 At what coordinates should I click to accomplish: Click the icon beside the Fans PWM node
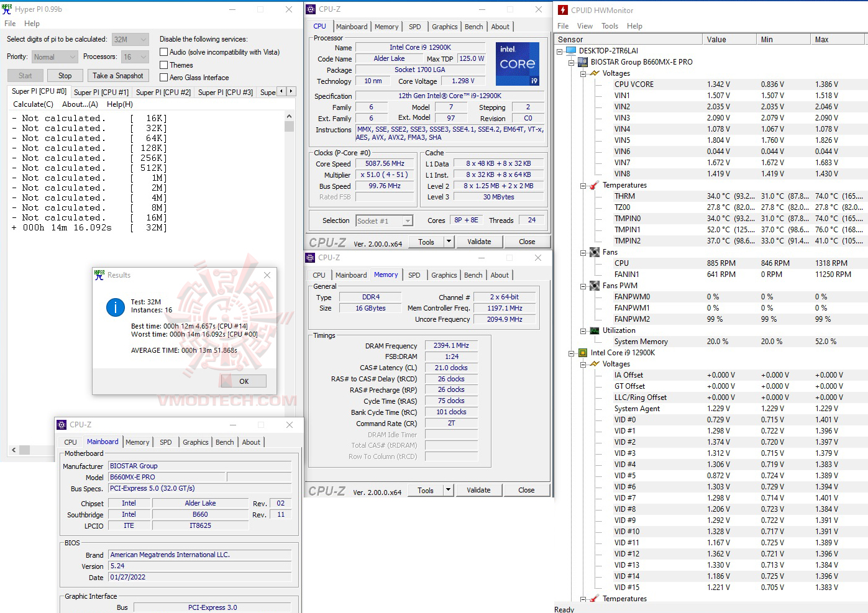[595, 286]
